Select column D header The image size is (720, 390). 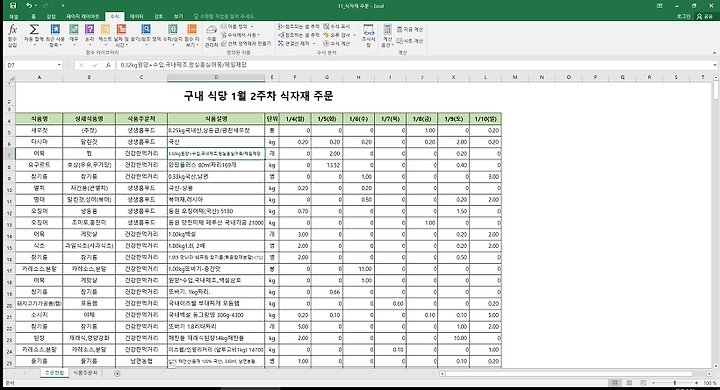(x=216, y=78)
